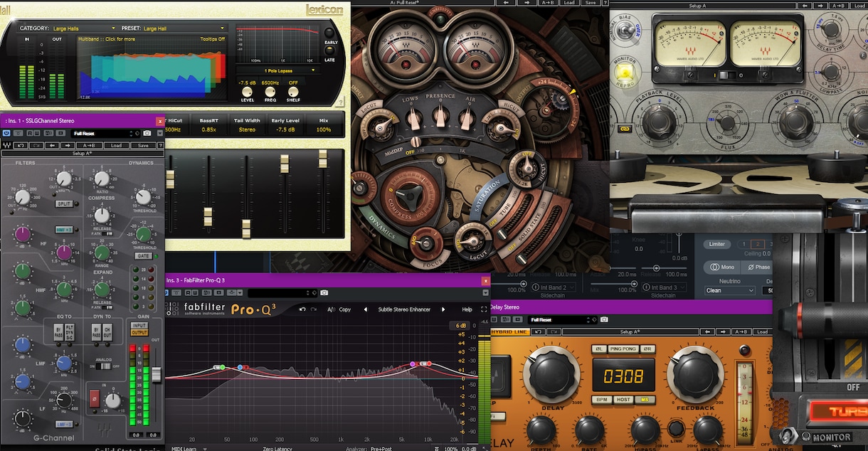Toggle Pro-Q 3 full screen icon
Screen dimensions: 868x451
click(484, 309)
